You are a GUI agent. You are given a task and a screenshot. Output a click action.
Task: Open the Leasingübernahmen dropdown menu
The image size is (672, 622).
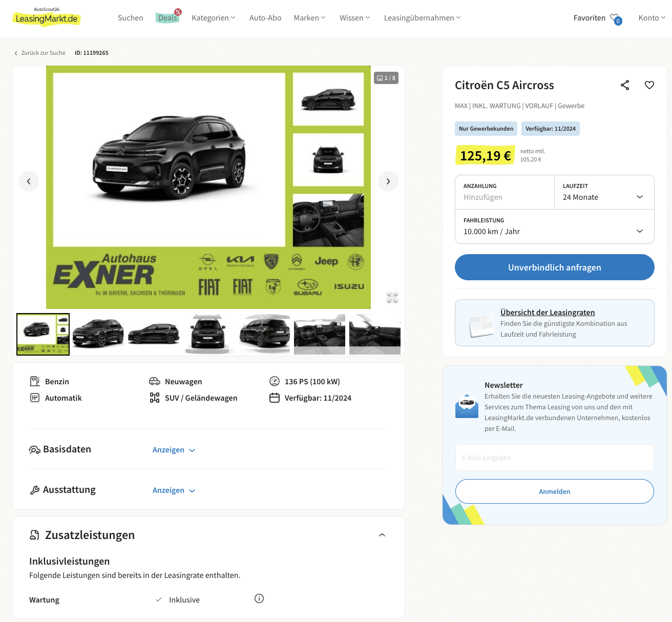point(422,18)
